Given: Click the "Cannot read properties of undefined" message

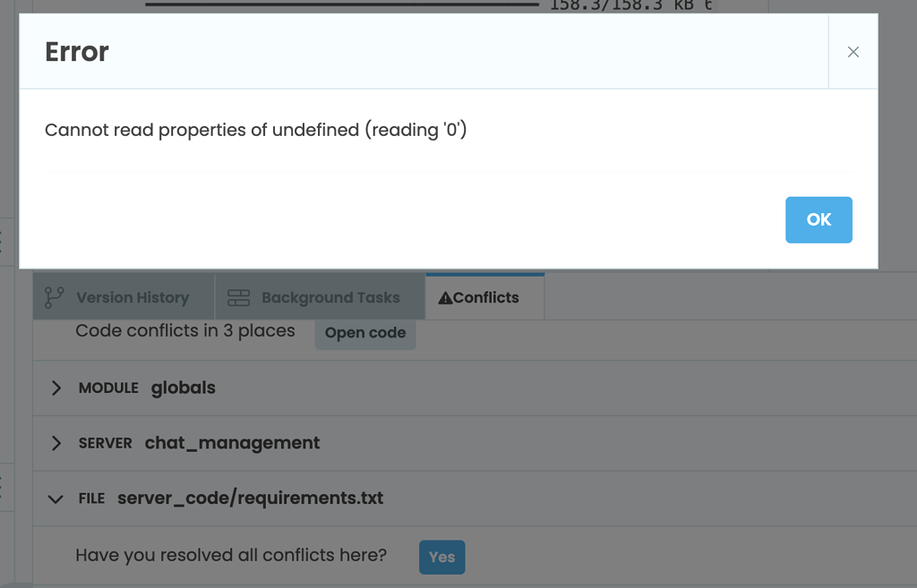Looking at the screenshot, I should (x=256, y=130).
